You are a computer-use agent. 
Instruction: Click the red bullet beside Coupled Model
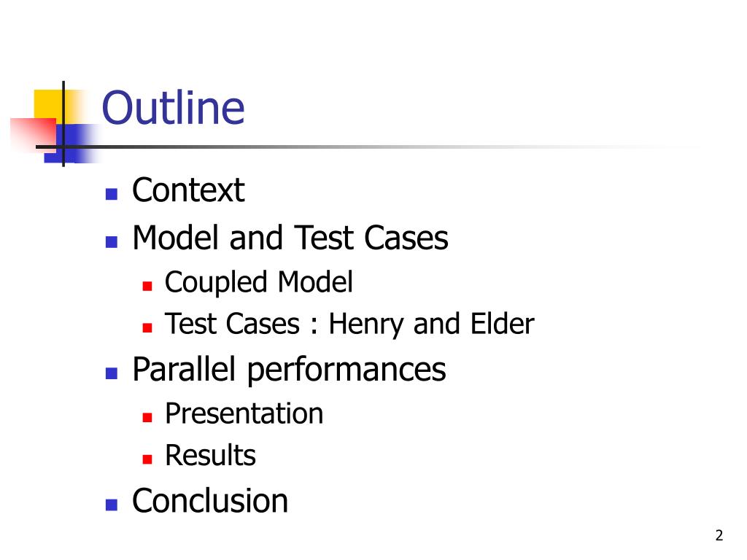coord(147,286)
